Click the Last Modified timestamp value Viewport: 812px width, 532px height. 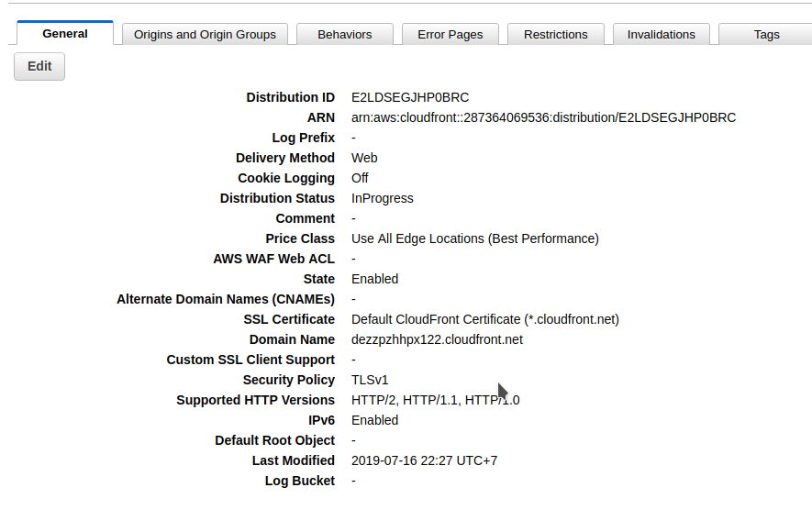(424, 460)
